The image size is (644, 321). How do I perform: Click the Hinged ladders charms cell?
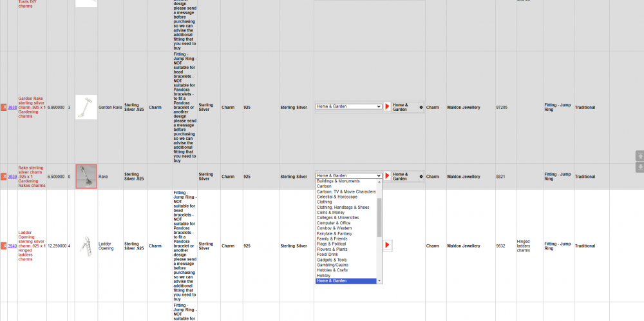523,246
